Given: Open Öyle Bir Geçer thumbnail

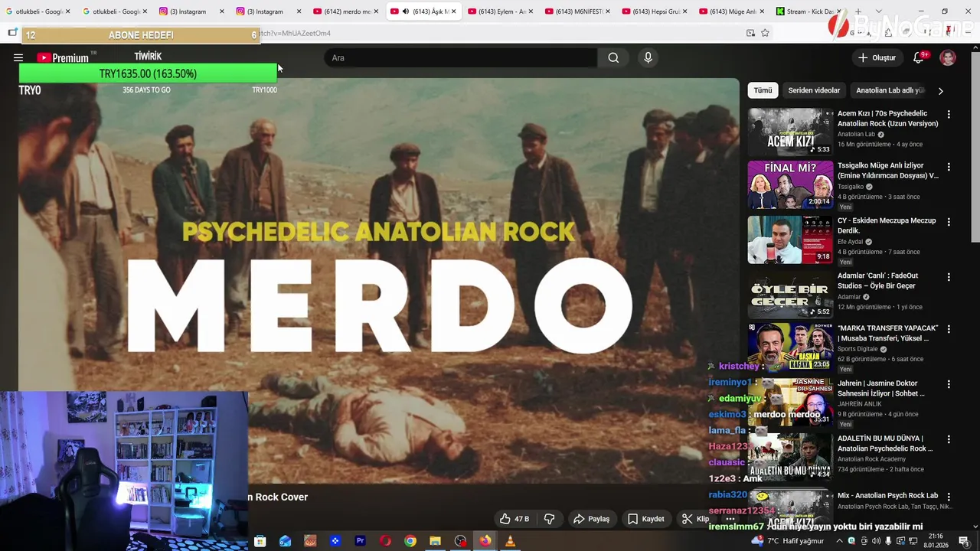Looking at the screenshot, I should click(790, 295).
